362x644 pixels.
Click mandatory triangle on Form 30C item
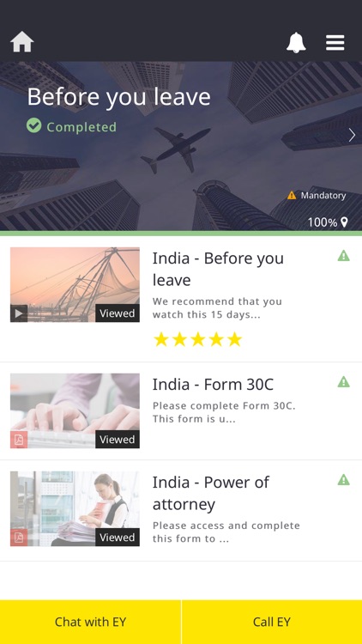[343, 382]
